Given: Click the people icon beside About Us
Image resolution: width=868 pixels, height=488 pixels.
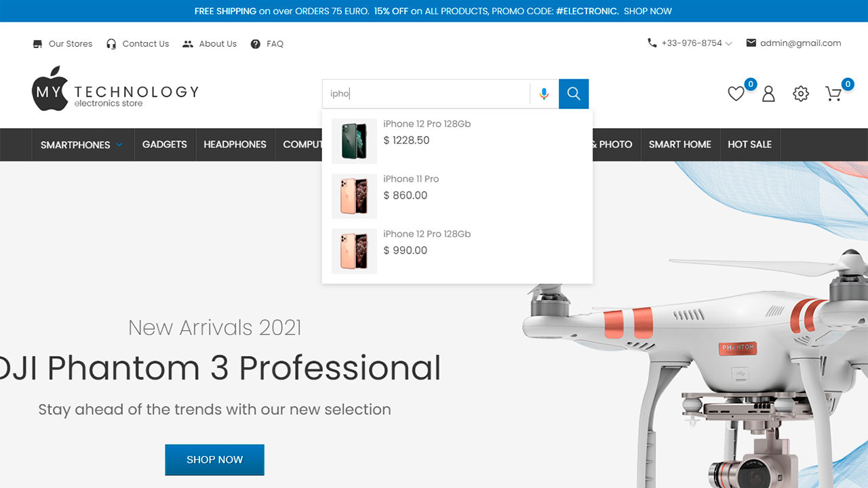Looking at the screenshot, I should point(188,44).
